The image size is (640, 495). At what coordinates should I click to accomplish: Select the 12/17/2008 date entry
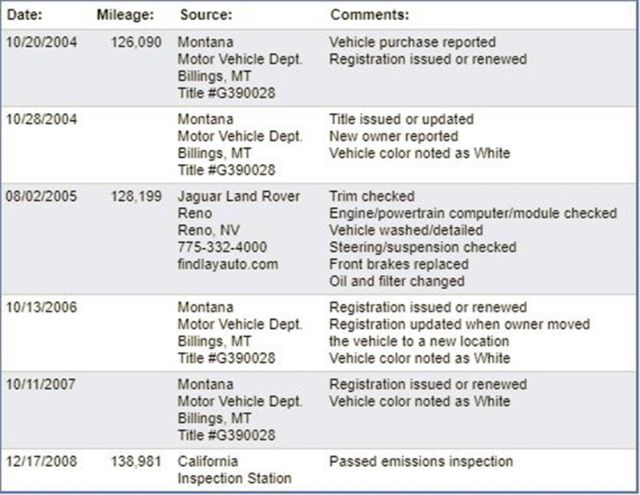[x=41, y=462]
